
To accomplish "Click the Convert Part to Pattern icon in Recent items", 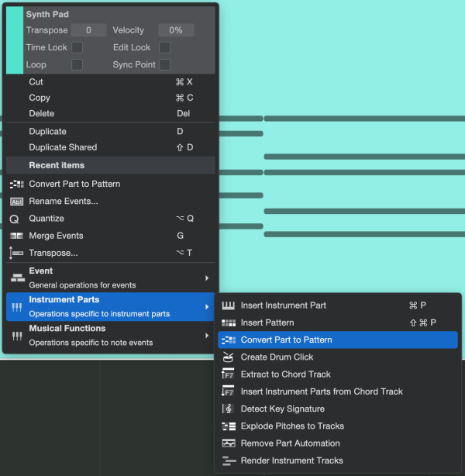I will click(x=17, y=184).
